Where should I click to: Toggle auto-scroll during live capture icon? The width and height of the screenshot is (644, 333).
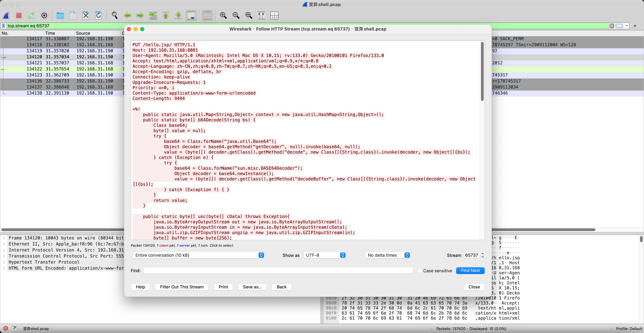pyautogui.click(x=191, y=15)
